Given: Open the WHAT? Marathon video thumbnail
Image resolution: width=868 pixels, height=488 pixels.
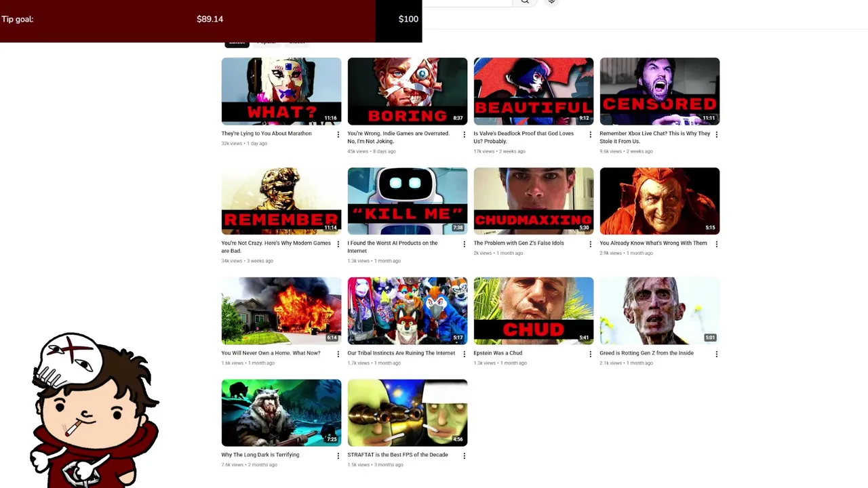Looking at the screenshot, I should (281, 91).
